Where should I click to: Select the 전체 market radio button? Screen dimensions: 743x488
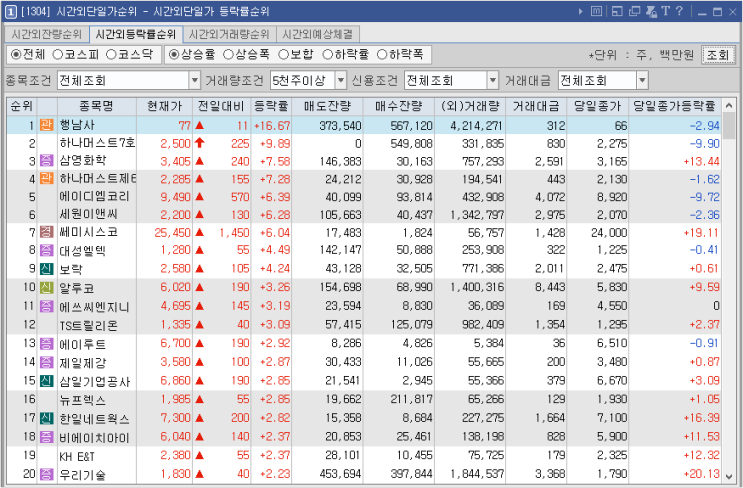click(x=15, y=54)
